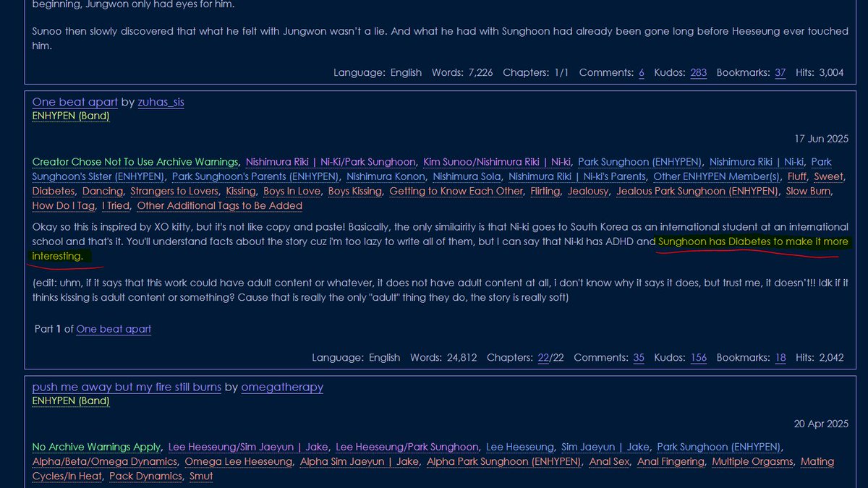Open Jealous Park Sunghoon (ENHYPEN) tag
This screenshot has height=488, width=868.
(697, 191)
